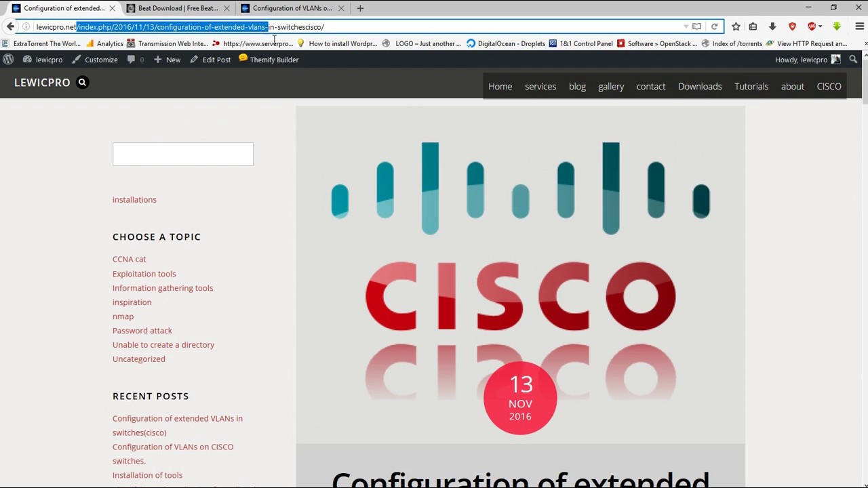The image size is (868, 488).
Task: Open DigitalOcean - Droplets bookmark
Action: [506, 43]
